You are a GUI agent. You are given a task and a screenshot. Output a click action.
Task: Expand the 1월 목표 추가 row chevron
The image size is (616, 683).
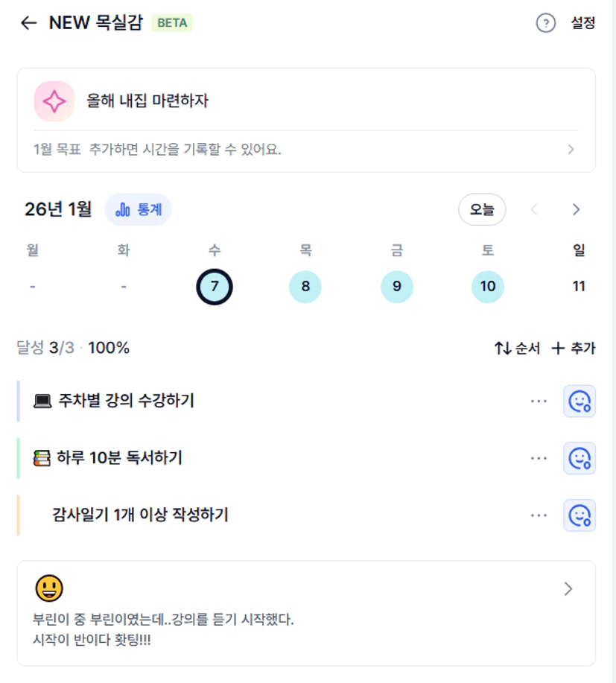pyautogui.click(x=571, y=149)
